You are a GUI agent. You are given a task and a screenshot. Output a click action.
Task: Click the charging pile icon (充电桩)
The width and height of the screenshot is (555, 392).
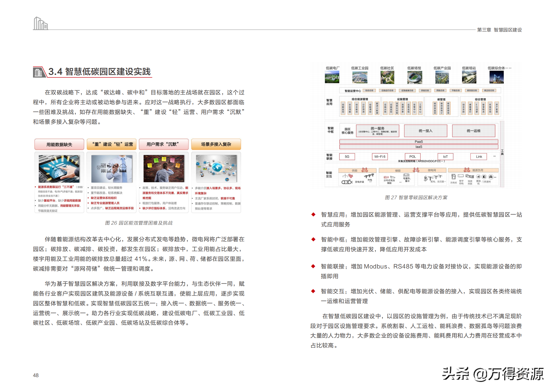click(x=453, y=177)
